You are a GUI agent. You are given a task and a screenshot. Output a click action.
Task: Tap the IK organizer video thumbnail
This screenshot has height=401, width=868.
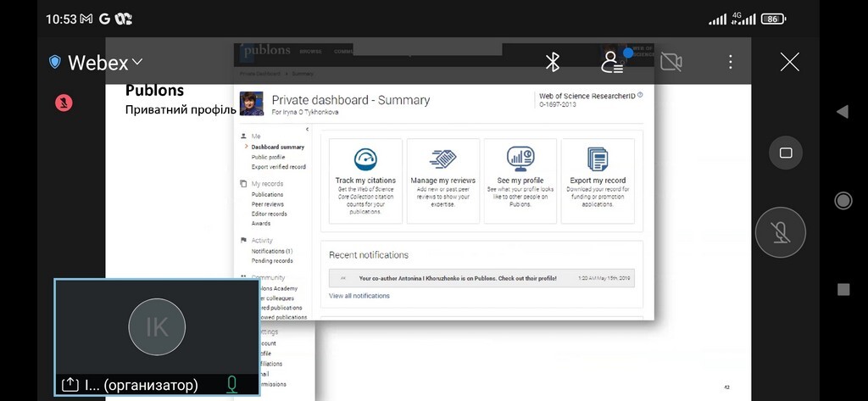click(x=157, y=327)
